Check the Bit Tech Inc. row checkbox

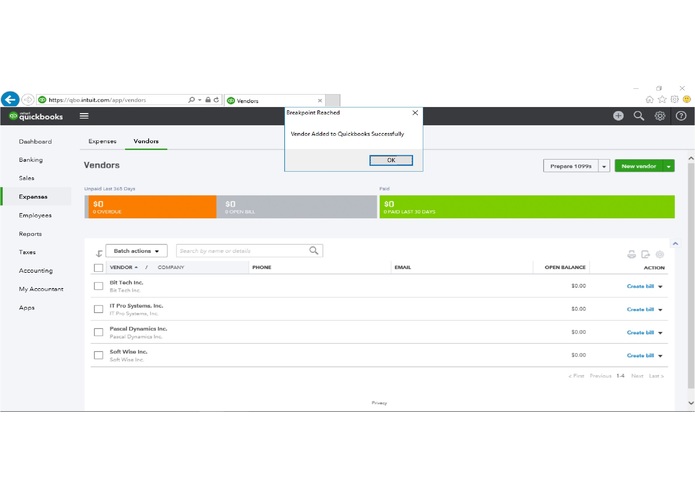click(98, 286)
